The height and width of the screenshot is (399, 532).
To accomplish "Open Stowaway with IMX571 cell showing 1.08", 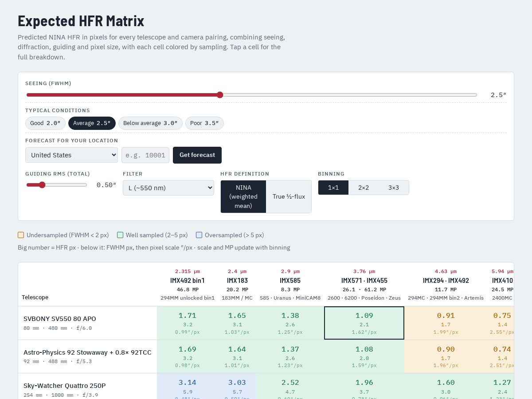I will 364,356.
